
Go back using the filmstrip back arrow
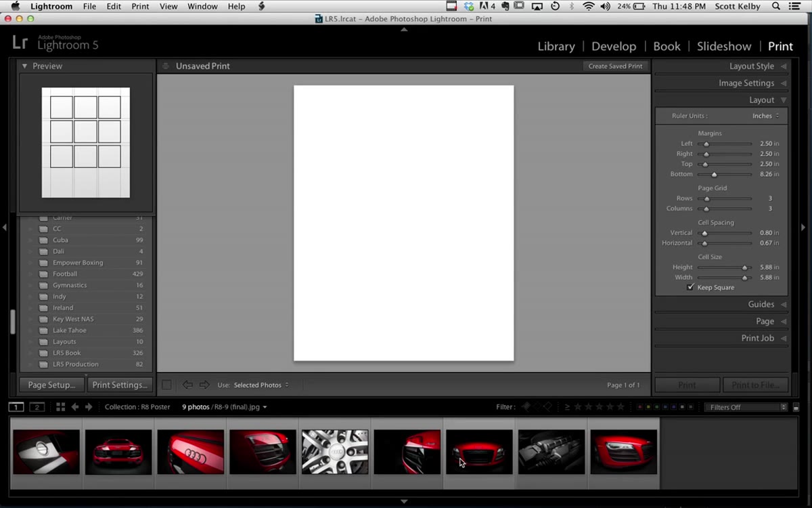tap(75, 407)
